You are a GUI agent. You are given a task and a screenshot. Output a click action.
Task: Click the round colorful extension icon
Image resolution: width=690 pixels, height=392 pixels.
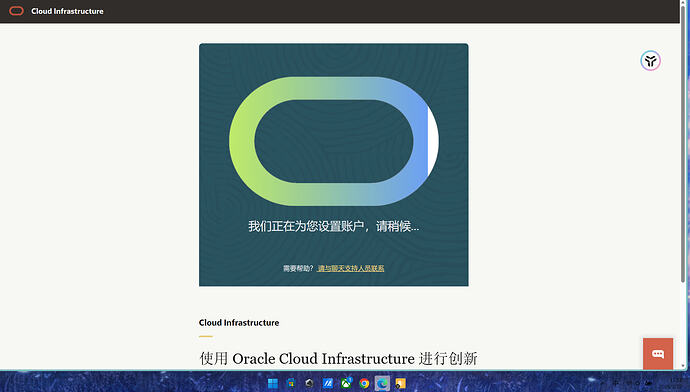(650, 61)
